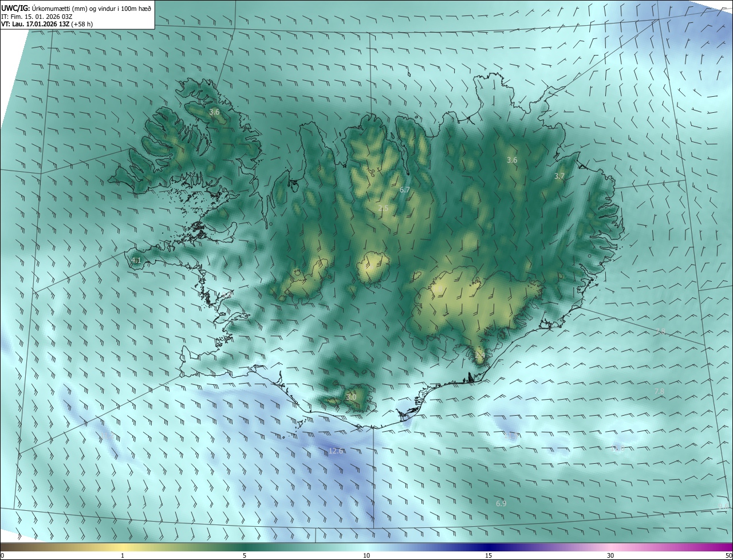Click the 5 tick label on the color scale
Screen dimensions: 733x560
click(x=245, y=556)
